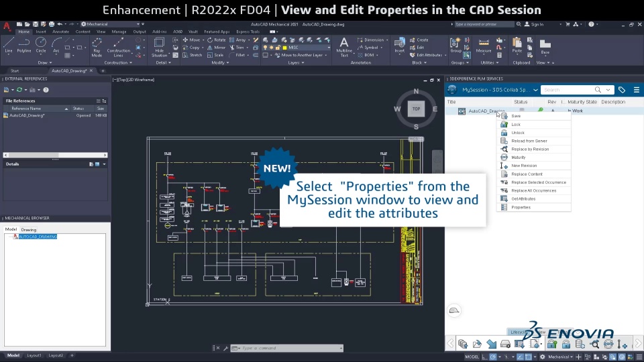Click the Move tool in the Modify panel

tap(191, 40)
